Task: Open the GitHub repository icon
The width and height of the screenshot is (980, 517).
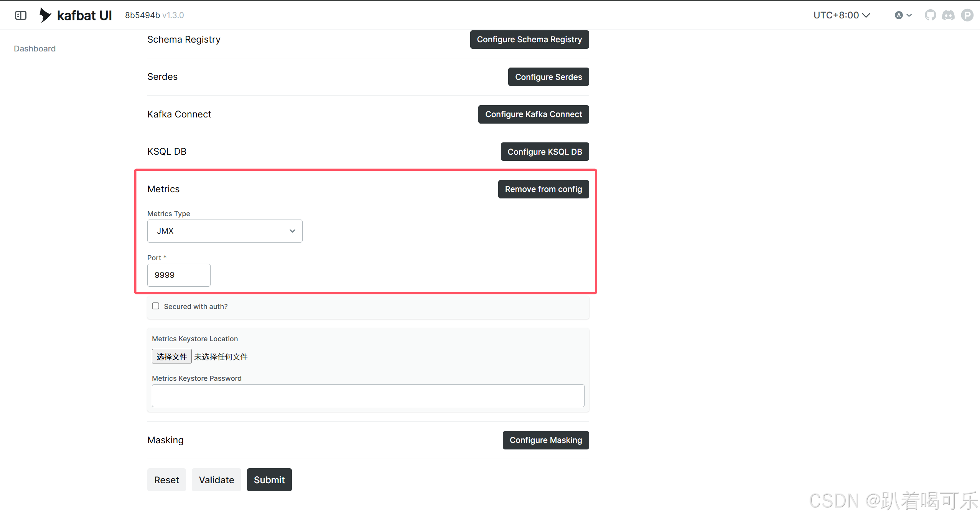Action: 930,15
